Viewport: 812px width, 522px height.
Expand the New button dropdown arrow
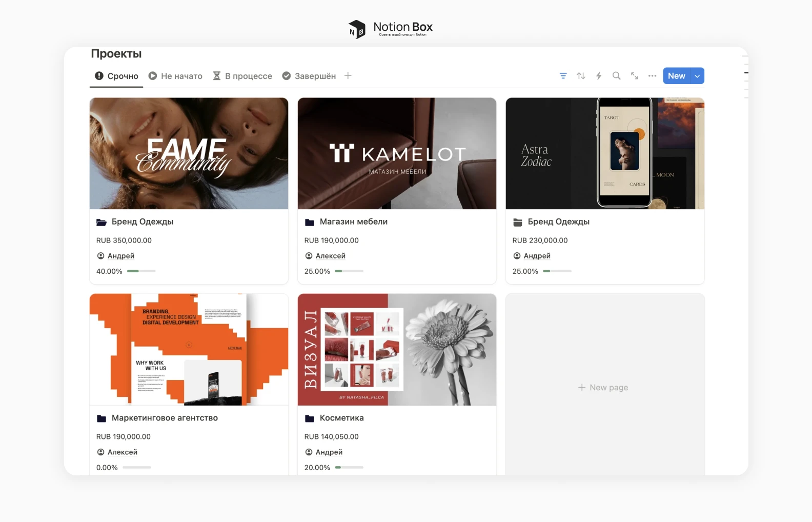point(697,76)
